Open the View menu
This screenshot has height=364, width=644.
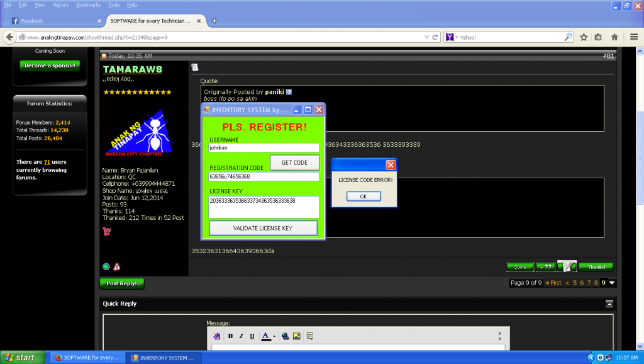(x=40, y=5)
